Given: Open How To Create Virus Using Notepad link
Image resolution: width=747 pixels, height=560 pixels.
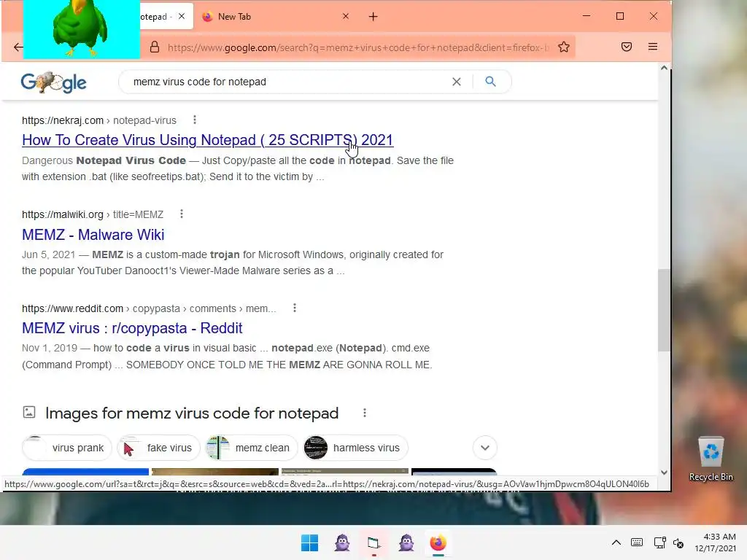Looking at the screenshot, I should pos(207,140).
